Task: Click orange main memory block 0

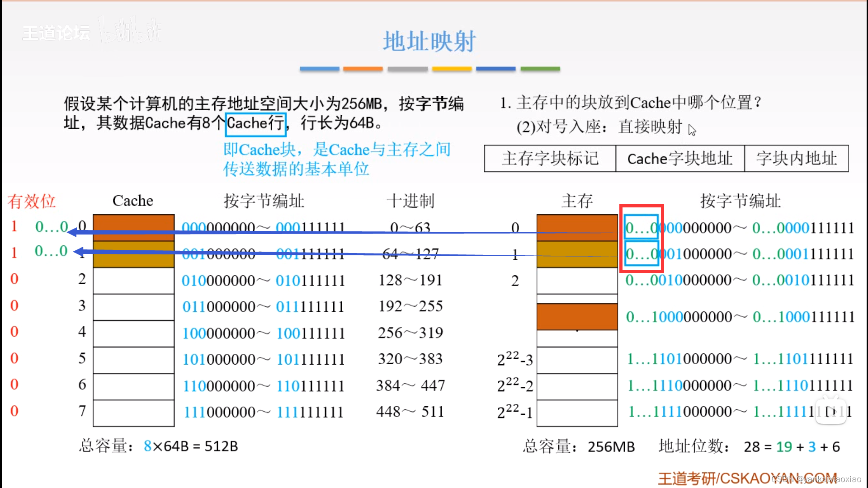Action: click(577, 227)
